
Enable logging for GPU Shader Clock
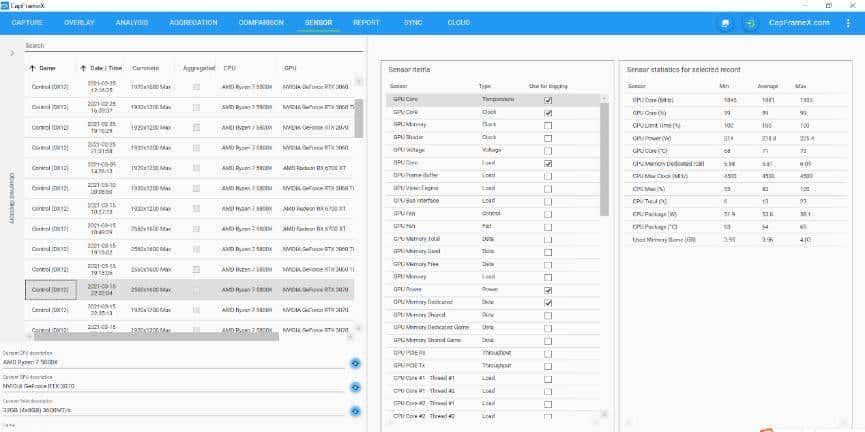coord(548,138)
